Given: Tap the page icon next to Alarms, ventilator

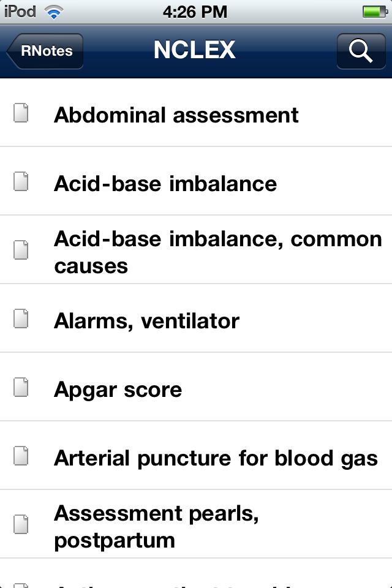Looking at the screenshot, I should click(x=21, y=318).
